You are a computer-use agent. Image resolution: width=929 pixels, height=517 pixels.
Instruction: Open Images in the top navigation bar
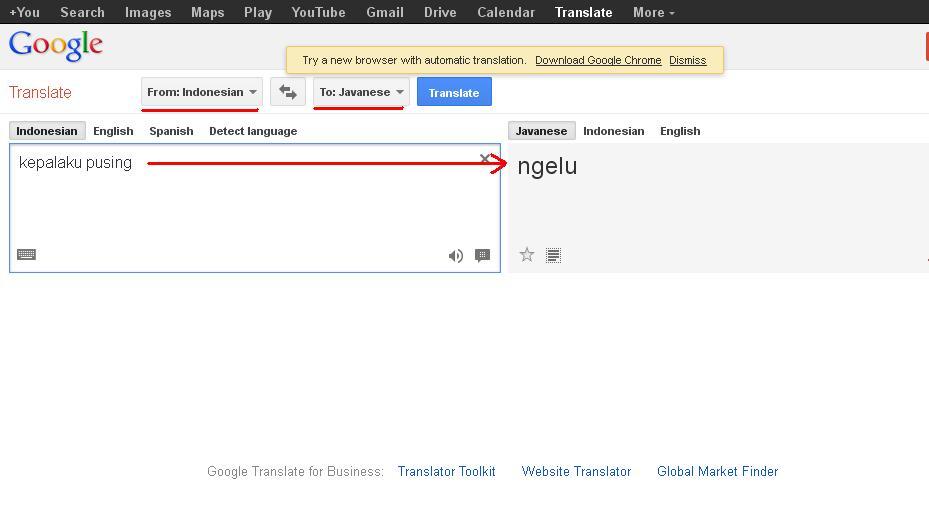[x=148, y=12]
